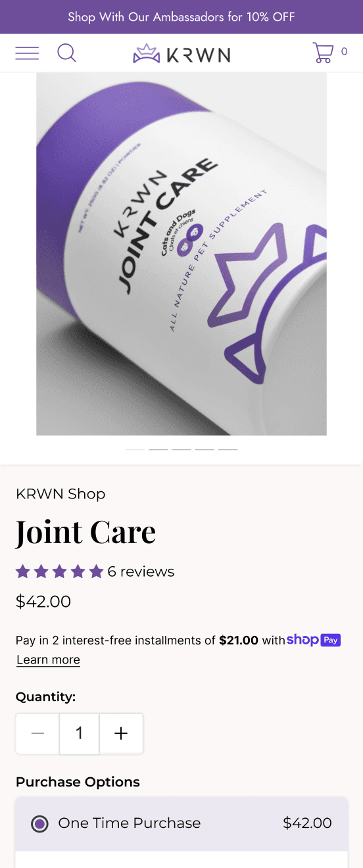Click the KRWN Shop vendor name
363x868 pixels.
click(60, 494)
